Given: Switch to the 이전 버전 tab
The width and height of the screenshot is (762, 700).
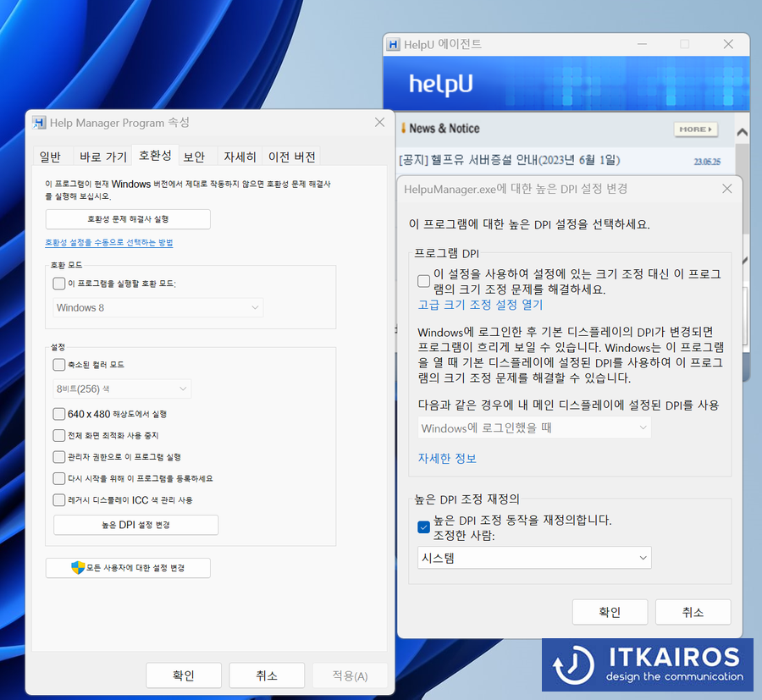Looking at the screenshot, I should (291, 157).
